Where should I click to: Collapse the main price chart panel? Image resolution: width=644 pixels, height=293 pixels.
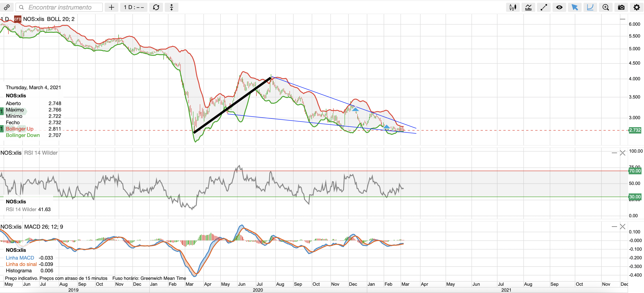click(x=623, y=19)
